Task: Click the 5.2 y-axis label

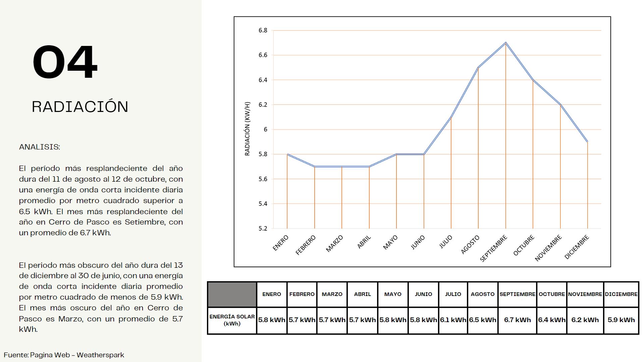Action: coord(263,229)
